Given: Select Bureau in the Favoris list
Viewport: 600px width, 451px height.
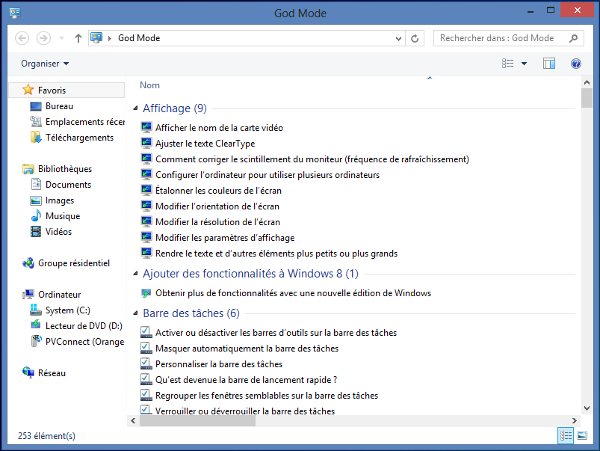Looking at the screenshot, I should [x=58, y=105].
